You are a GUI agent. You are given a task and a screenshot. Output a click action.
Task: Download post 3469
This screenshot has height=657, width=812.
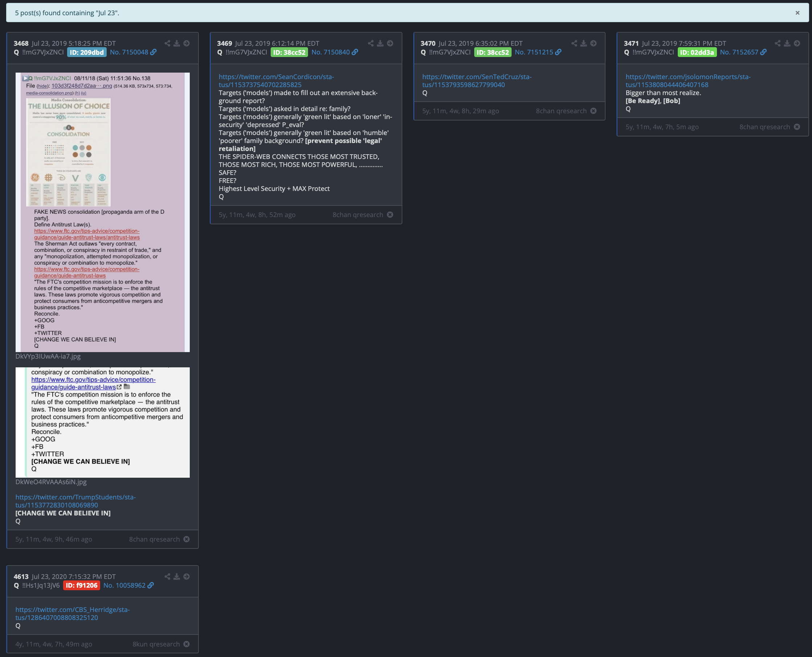tap(380, 43)
